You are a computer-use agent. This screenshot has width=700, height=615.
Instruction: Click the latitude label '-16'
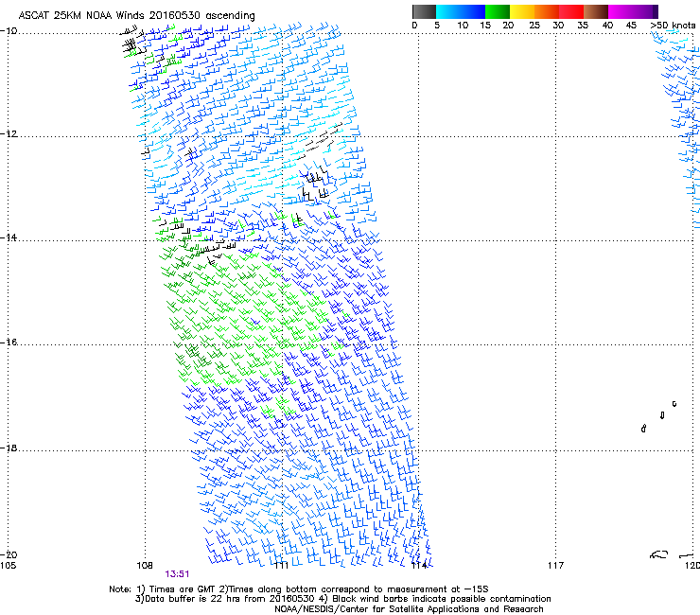coord(9,343)
